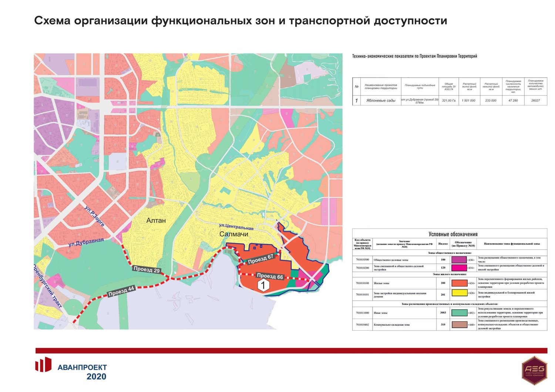Click the Иные зоны legend entry
555x392 pixels.
380,313
